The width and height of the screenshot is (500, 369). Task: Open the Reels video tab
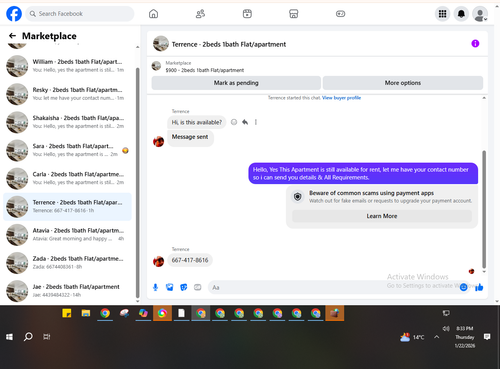pyautogui.click(x=247, y=14)
